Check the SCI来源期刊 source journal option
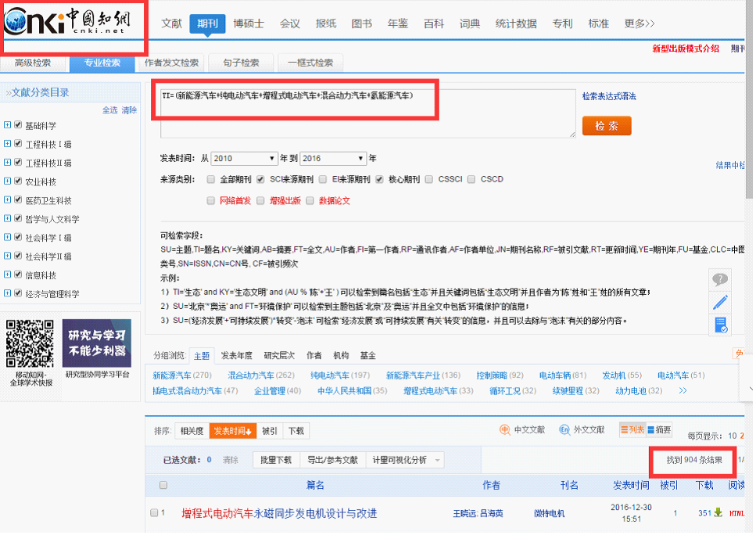This screenshot has width=756, height=535. (x=263, y=178)
